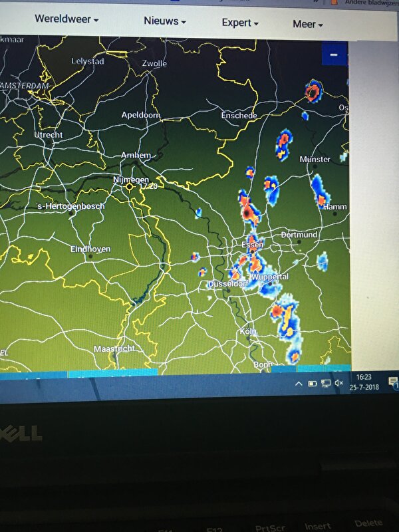Click the Arnhem city label
The width and height of the screenshot is (399, 532).
pyautogui.click(x=136, y=156)
